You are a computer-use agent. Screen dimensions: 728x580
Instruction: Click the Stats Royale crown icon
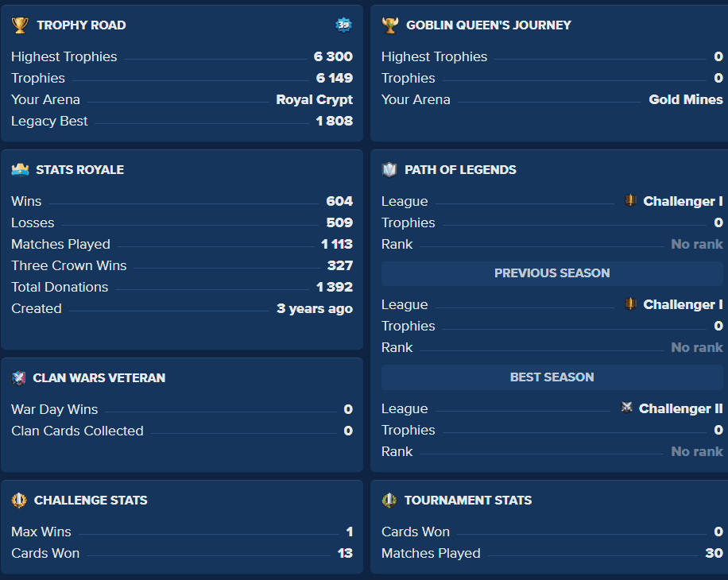click(x=20, y=170)
